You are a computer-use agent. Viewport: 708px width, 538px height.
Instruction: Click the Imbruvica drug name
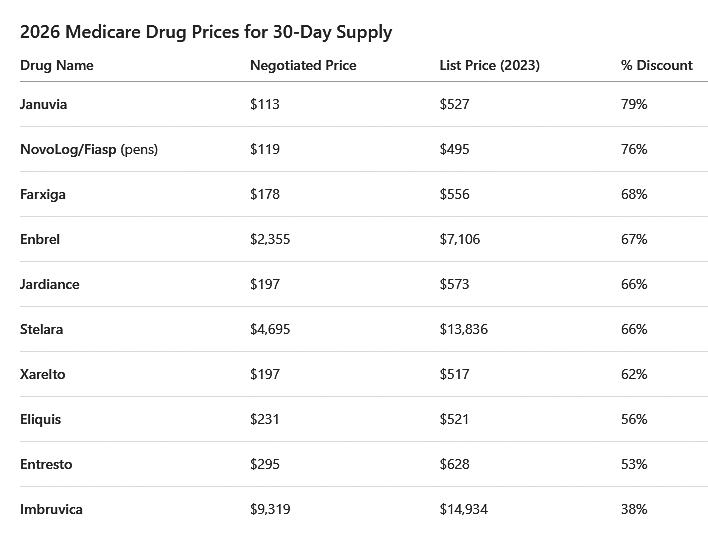tap(51, 509)
